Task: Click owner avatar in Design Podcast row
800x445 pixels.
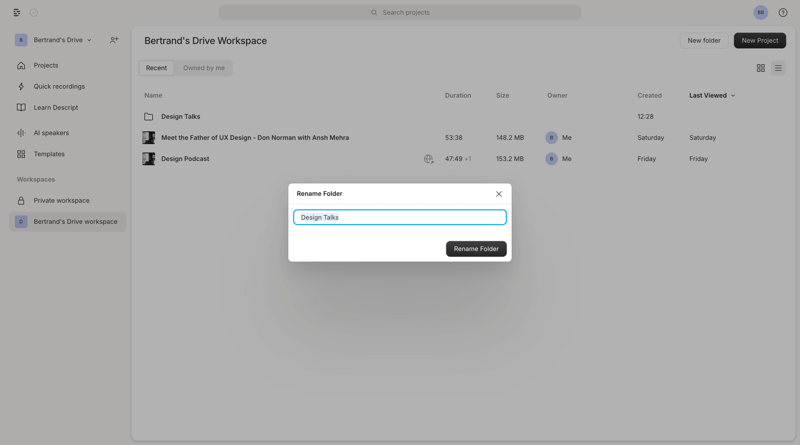Action: [551, 159]
